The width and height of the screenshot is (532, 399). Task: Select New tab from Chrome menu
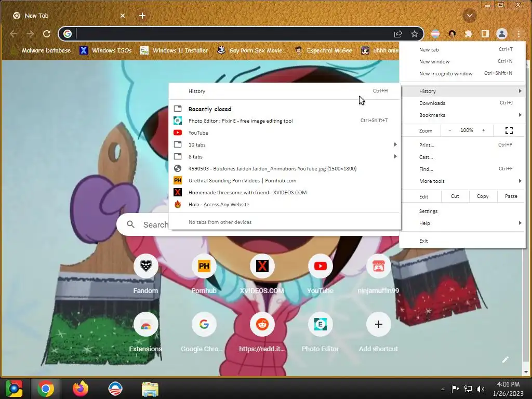click(462, 49)
